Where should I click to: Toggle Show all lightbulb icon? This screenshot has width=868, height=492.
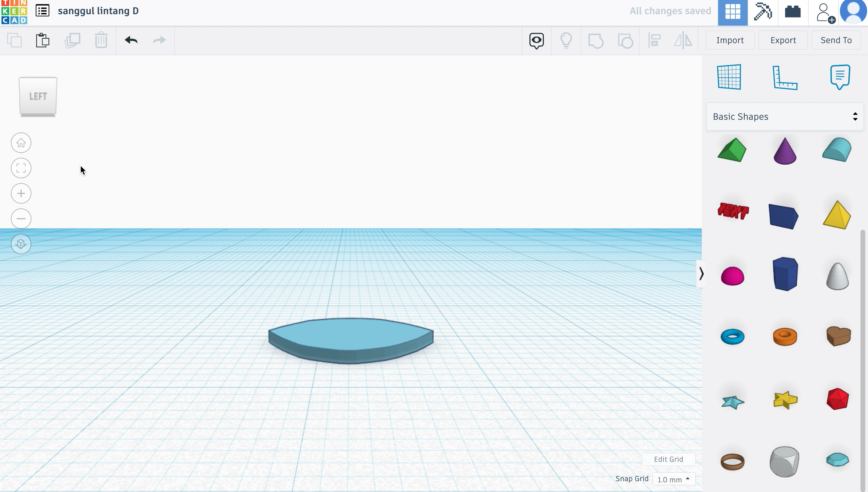(x=566, y=40)
